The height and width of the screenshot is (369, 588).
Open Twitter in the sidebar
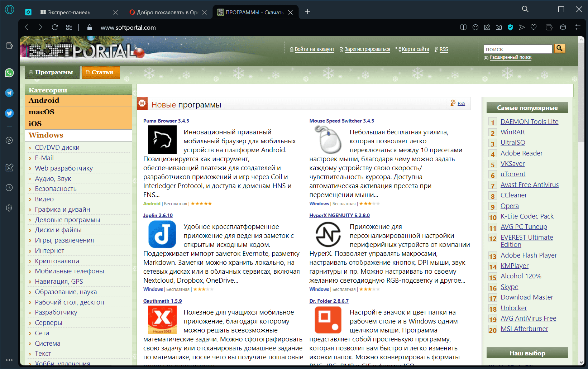click(x=9, y=113)
